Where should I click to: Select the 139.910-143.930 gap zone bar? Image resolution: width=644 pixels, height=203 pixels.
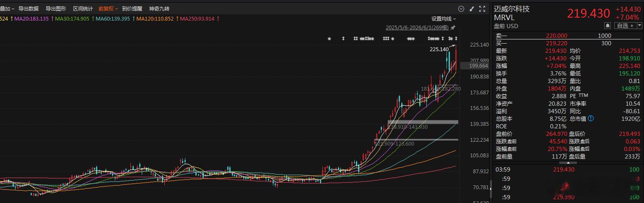click(x=423, y=122)
